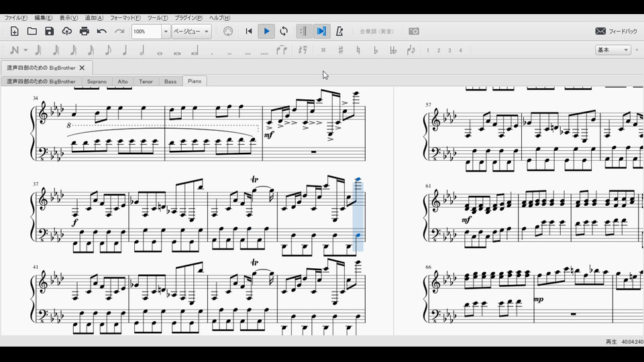Toggle loop playback
Viewport: 644px width, 362px height.
(284, 32)
